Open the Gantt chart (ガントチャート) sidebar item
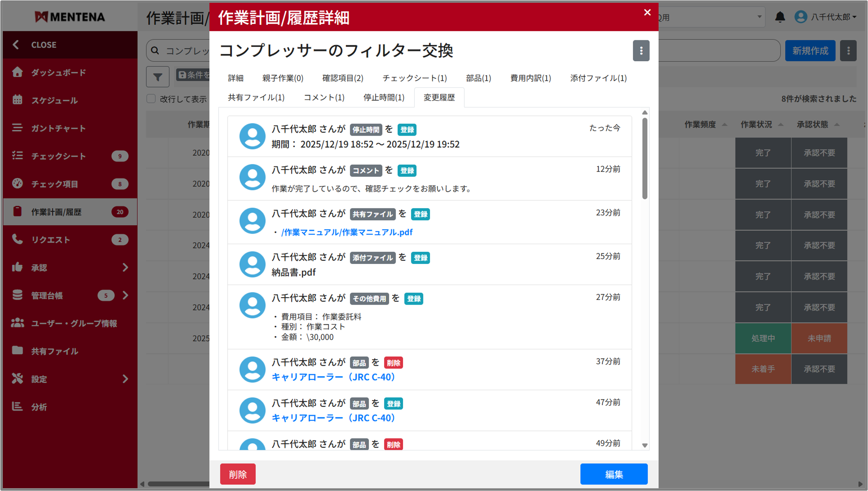Viewport: 868px width, 491px height. (58, 128)
